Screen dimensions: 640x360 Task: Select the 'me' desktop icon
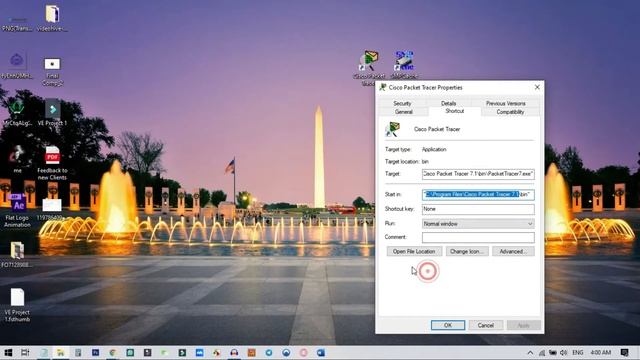coord(17,160)
